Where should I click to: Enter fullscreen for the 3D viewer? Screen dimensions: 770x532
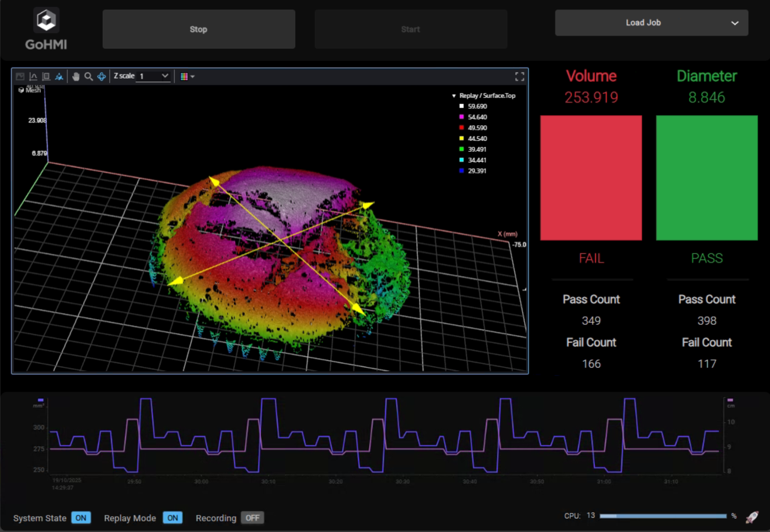pyautogui.click(x=520, y=77)
